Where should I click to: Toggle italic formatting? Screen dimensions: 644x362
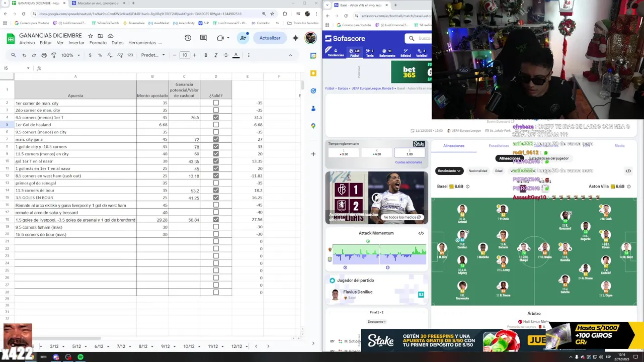pos(216,55)
